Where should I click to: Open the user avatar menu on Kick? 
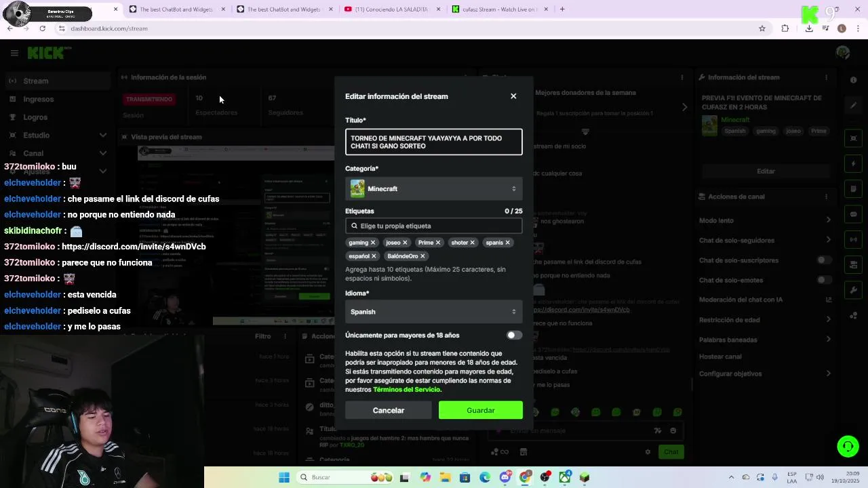843,52
